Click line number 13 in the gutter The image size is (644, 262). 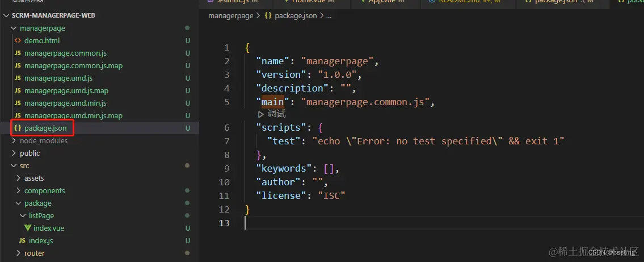pyautogui.click(x=224, y=223)
